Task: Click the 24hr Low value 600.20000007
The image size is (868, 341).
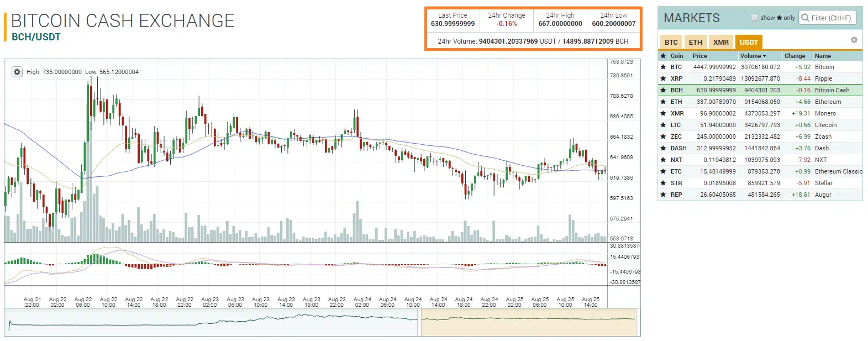Action: tap(614, 24)
